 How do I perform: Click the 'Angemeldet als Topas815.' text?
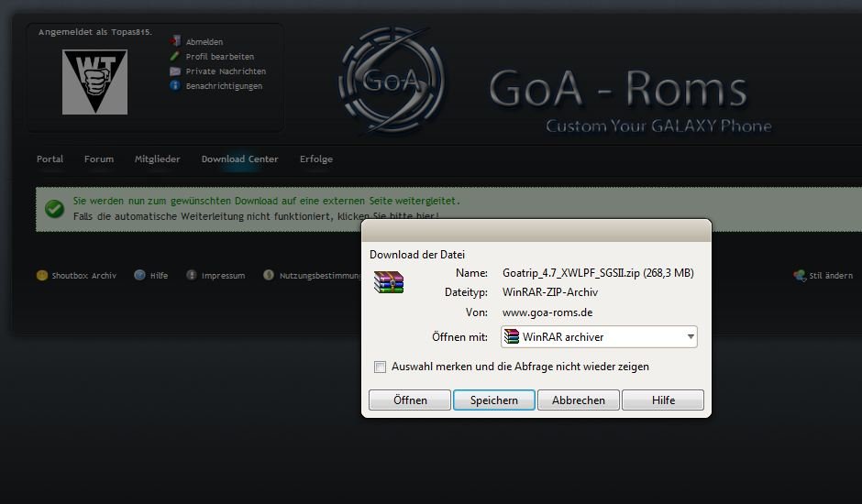tap(95, 32)
